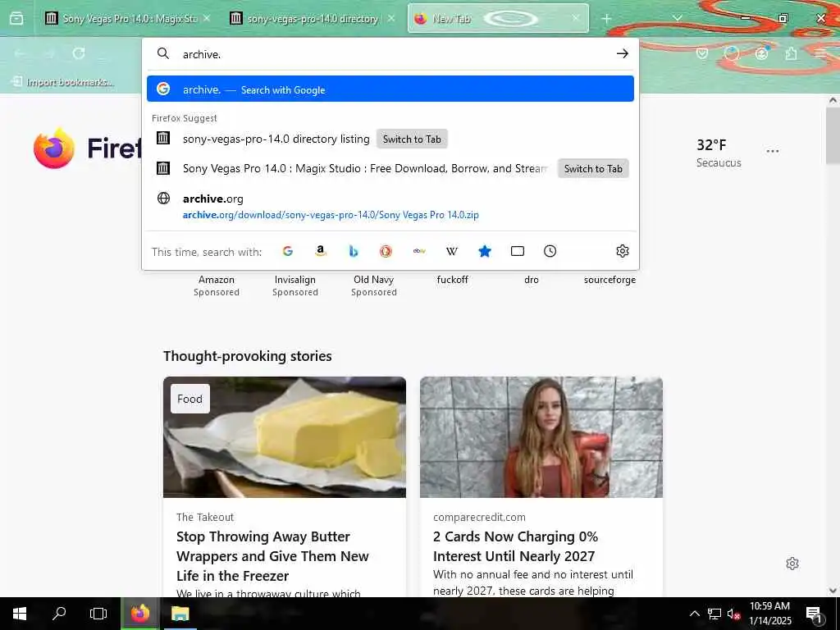
Task: Open the Old Navy Sponsored shortcut
Action: click(374, 285)
